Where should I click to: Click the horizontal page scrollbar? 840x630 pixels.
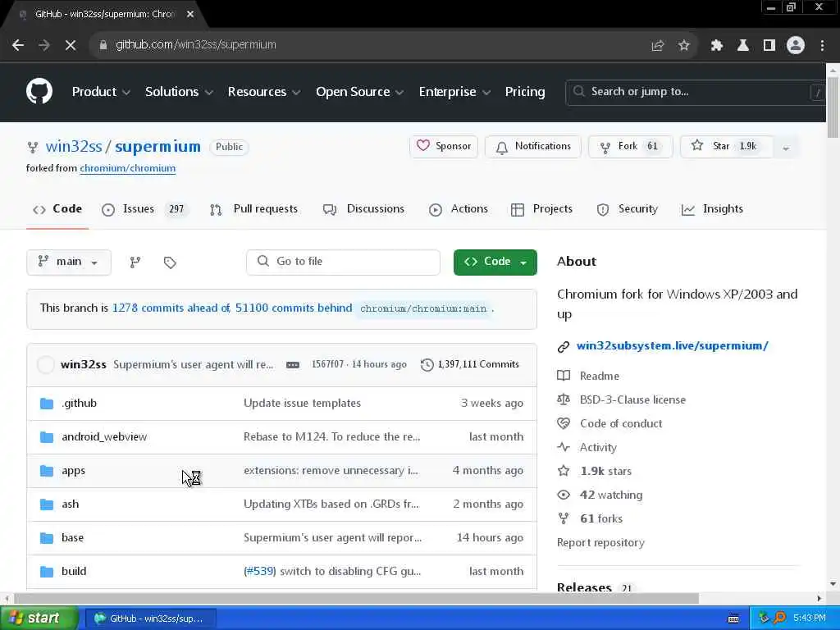(x=356, y=598)
